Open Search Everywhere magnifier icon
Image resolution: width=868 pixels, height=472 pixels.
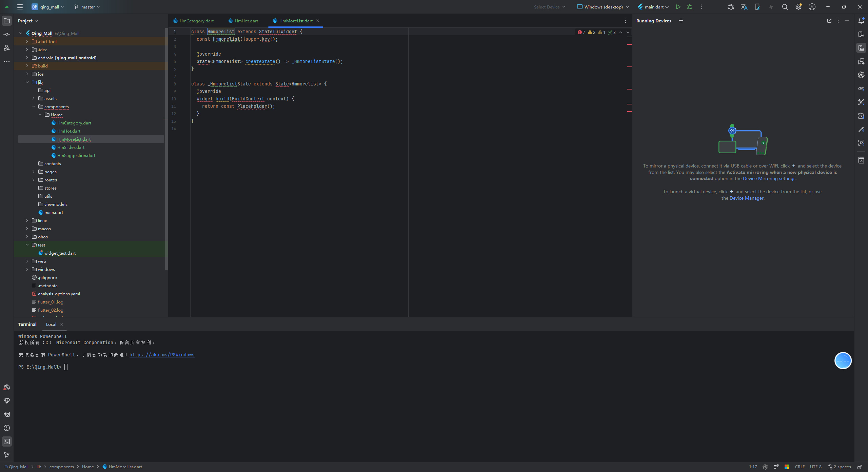coord(785,7)
